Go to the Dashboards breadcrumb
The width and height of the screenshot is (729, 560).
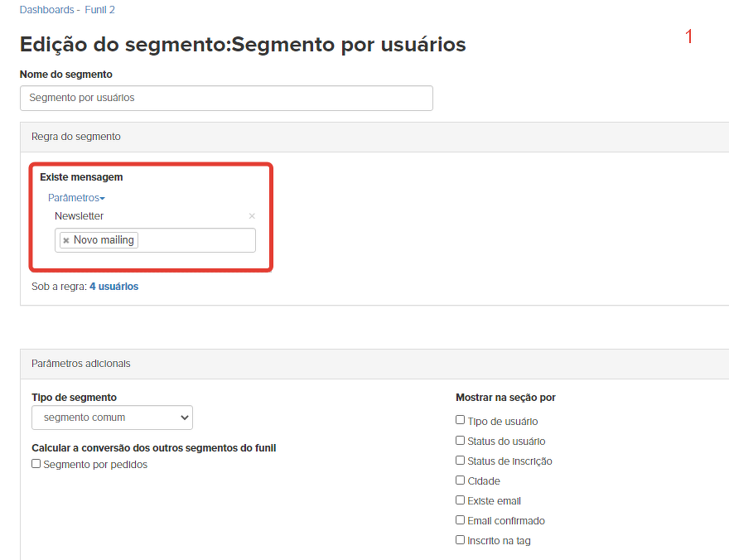(47, 10)
